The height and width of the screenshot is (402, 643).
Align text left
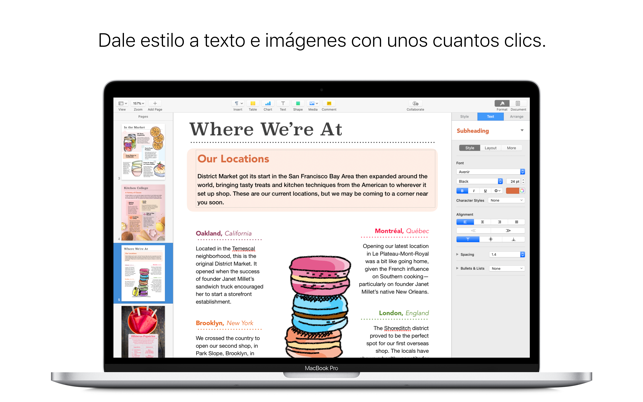pos(465,222)
